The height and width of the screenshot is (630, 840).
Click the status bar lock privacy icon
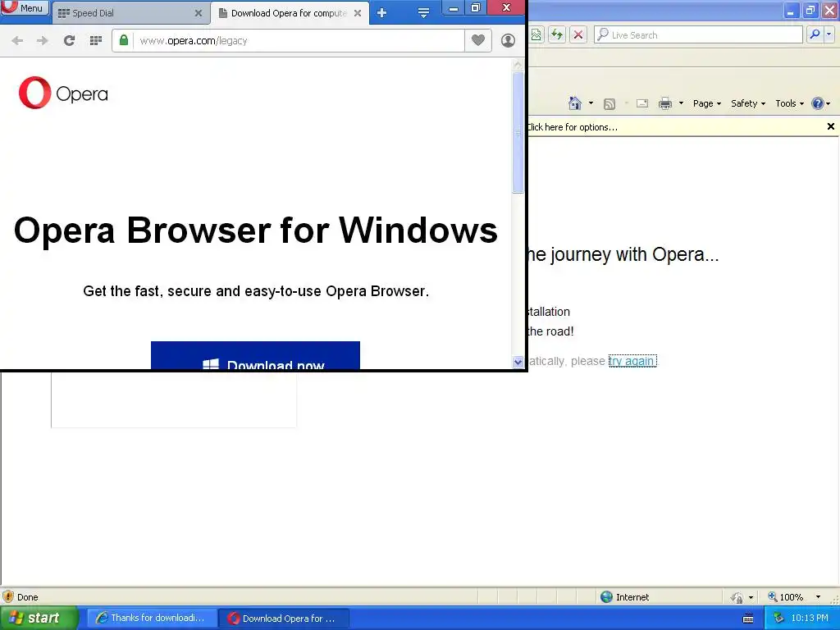tap(737, 597)
